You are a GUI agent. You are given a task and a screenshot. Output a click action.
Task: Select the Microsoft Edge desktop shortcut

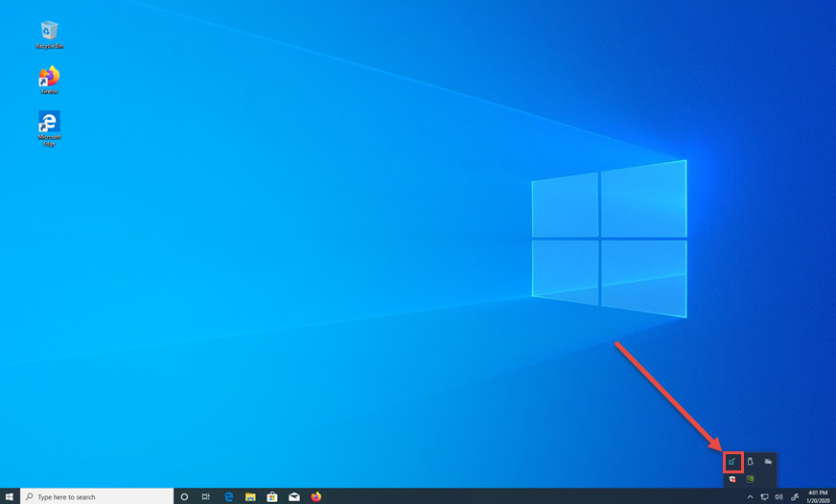click(x=49, y=128)
